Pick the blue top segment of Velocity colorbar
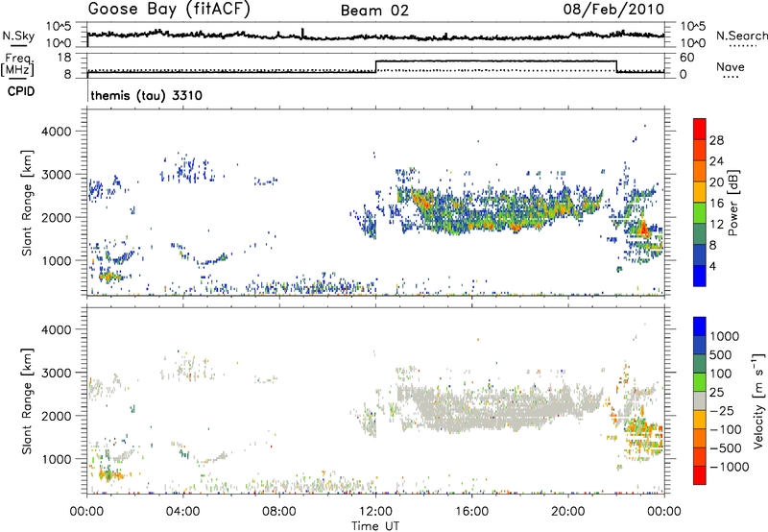 coord(700,326)
